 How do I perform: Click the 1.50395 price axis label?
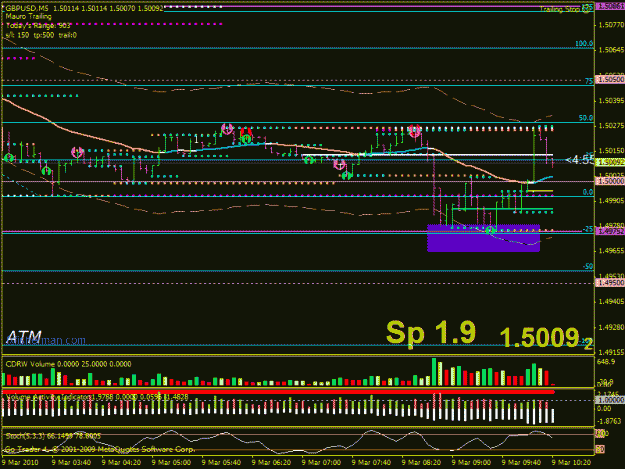click(611, 101)
